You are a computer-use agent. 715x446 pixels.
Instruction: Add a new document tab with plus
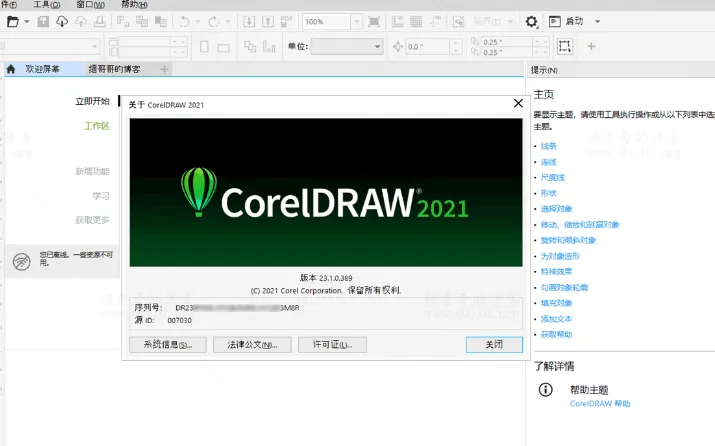tap(165, 69)
